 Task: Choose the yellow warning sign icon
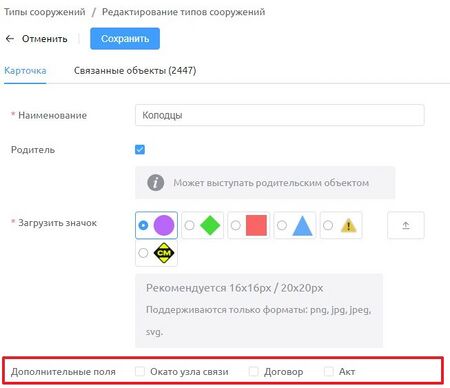(349, 226)
